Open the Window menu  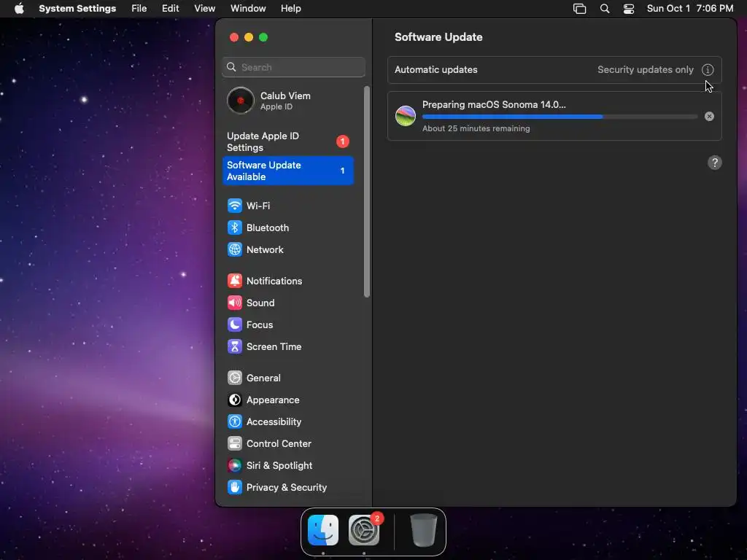click(248, 9)
